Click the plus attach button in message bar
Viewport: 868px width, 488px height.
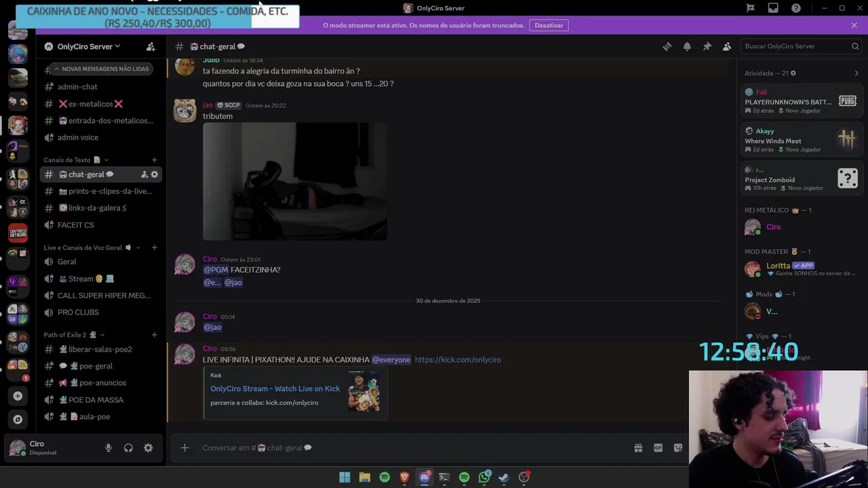tap(184, 448)
